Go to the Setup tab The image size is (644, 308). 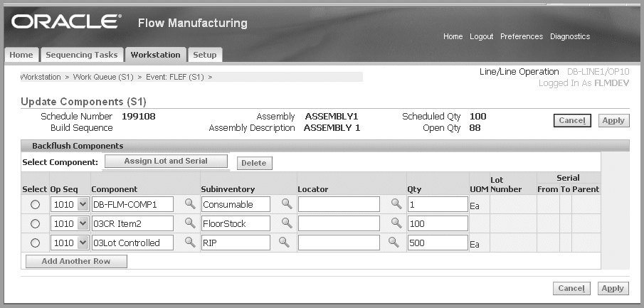[204, 55]
